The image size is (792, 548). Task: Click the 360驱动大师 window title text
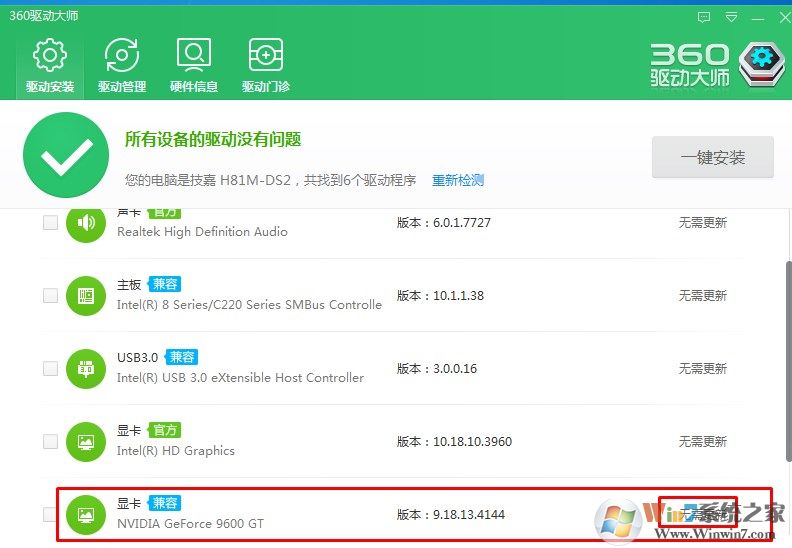point(43,16)
